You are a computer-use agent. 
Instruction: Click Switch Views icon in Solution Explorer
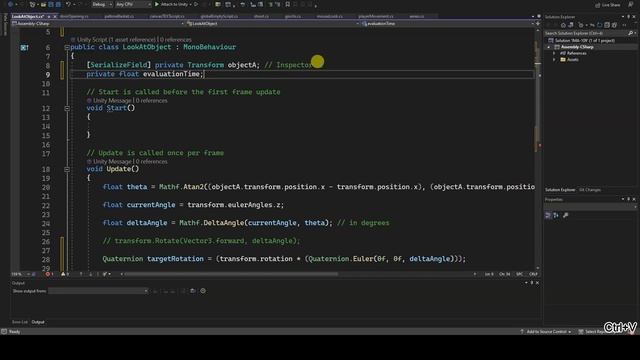[x=571, y=25]
